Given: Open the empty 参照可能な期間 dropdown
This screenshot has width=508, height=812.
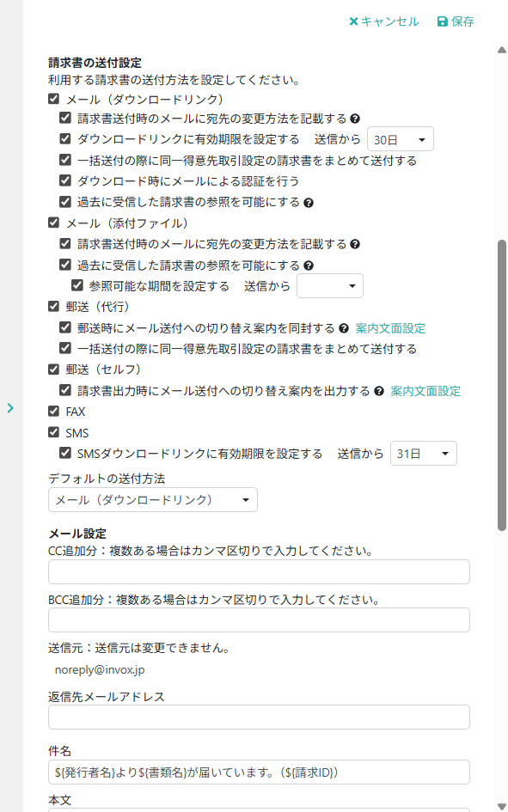Looking at the screenshot, I should (330, 286).
